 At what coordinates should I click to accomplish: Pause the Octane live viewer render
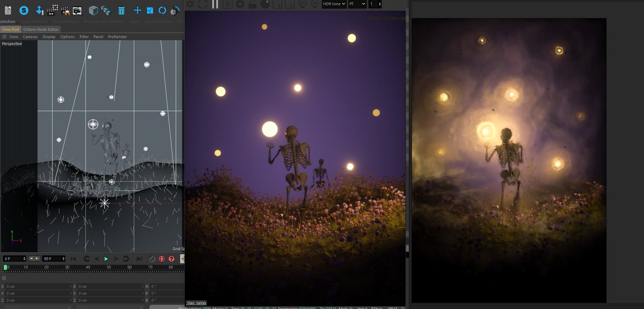[215, 4]
